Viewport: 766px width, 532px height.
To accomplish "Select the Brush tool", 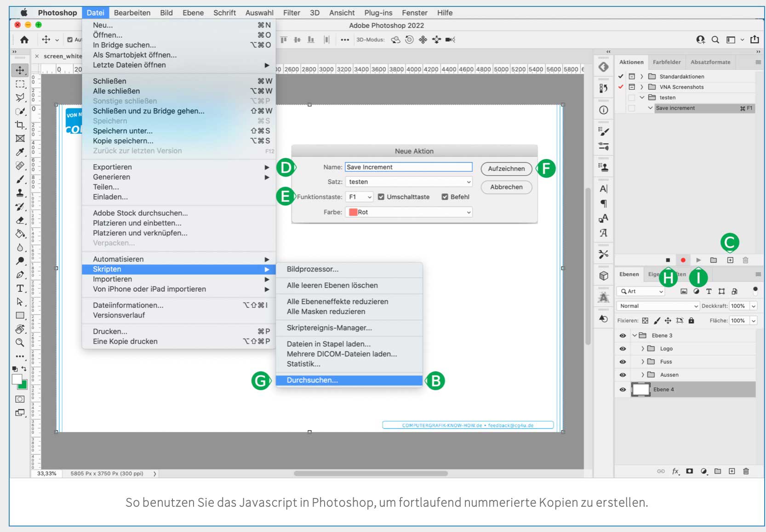I will click(x=20, y=179).
